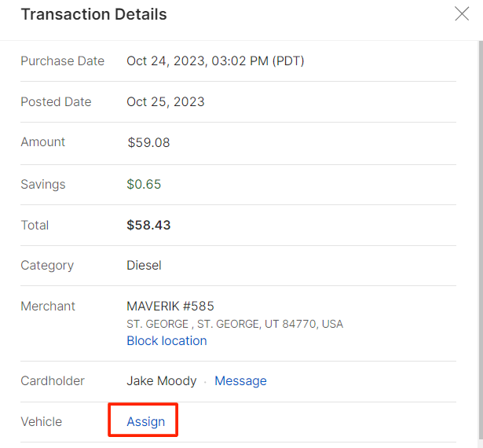
Task: Select the bold $58.43 total
Action: pyautogui.click(x=148, y=226)
